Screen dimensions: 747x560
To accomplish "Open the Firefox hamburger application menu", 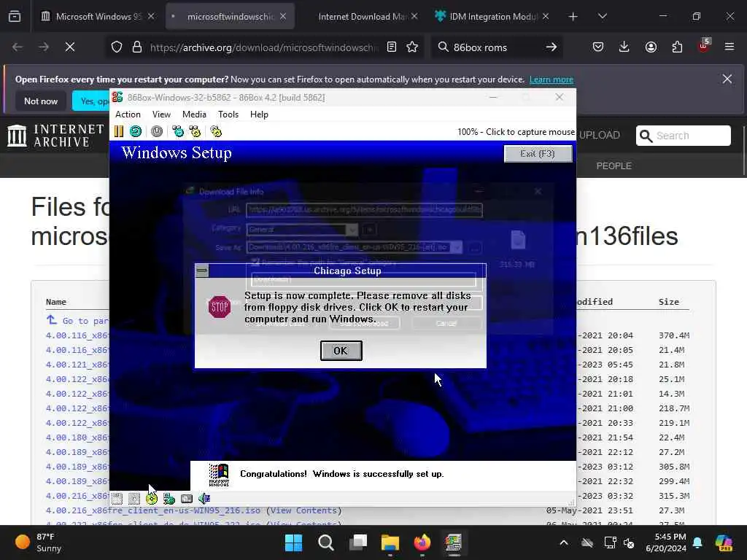I will (729, 47).
